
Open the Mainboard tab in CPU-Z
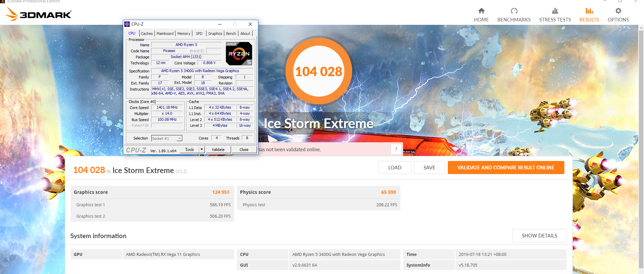[x=165, y=34]
